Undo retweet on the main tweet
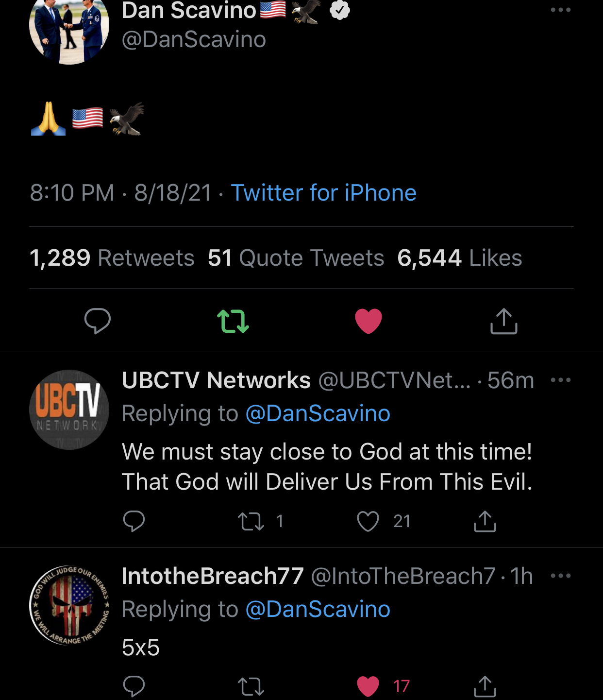 pos(233,321)
